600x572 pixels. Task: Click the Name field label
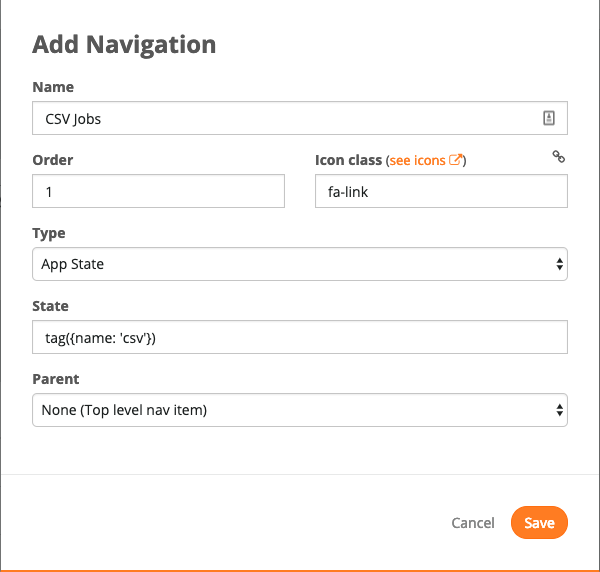click(53, 87)
